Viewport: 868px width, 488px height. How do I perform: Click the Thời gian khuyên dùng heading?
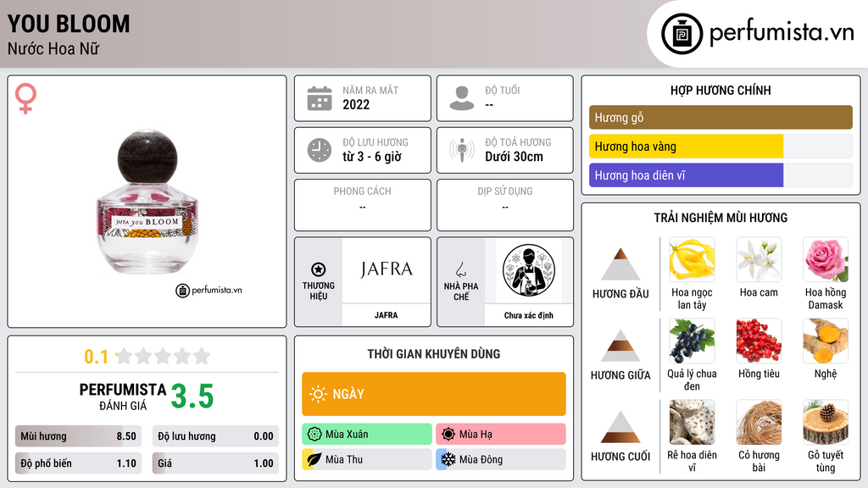click(434, 354)
